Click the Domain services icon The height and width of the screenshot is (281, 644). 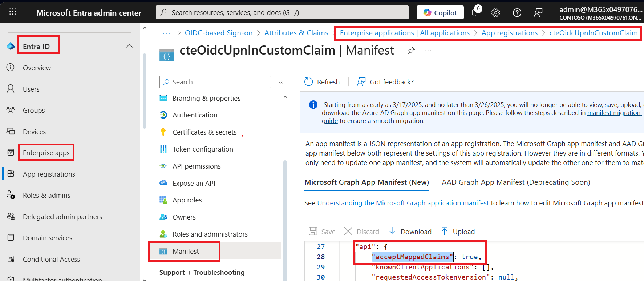tap(11, 238)
